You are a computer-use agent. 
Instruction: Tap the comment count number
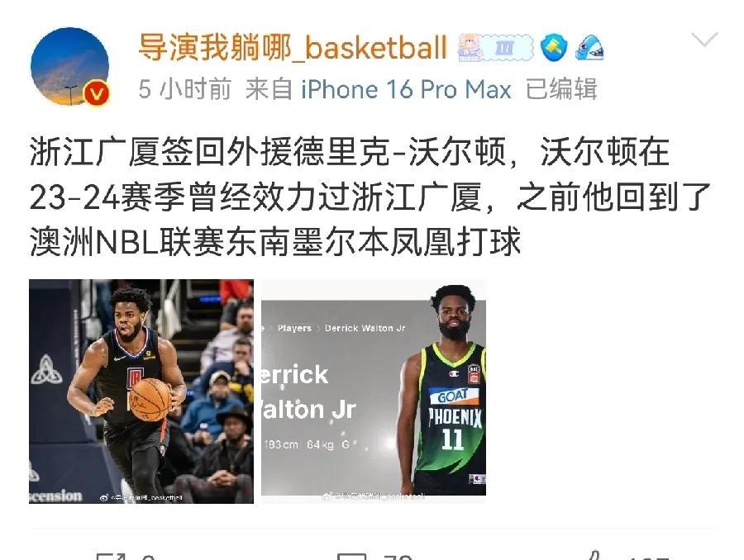click(x=398, y=557)
